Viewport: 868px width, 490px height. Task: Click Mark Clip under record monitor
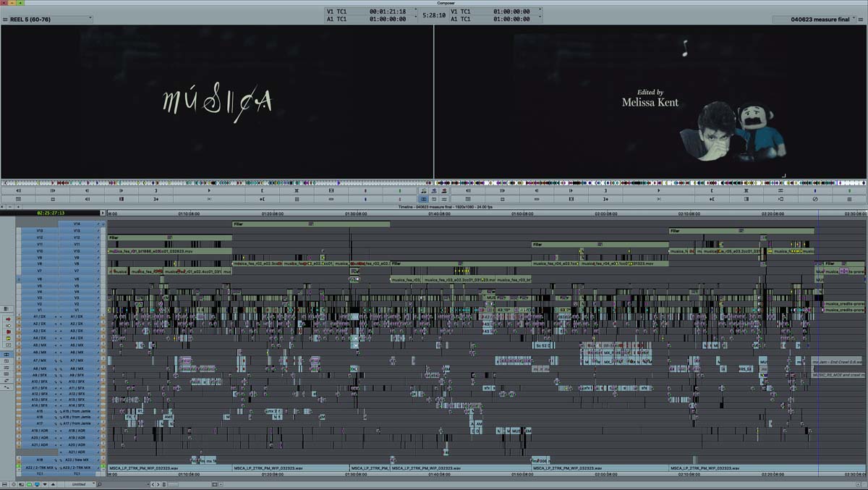point(746,190)
